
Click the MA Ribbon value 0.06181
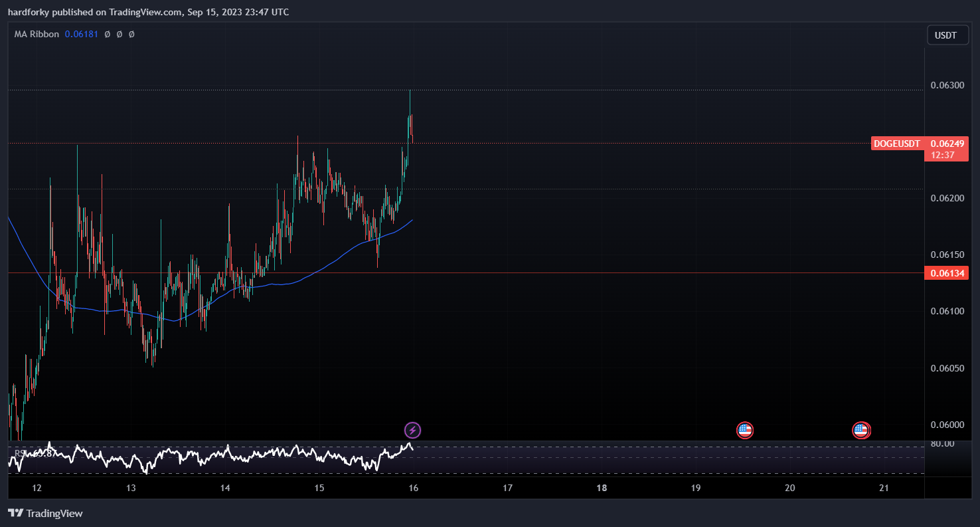[81, 34]
